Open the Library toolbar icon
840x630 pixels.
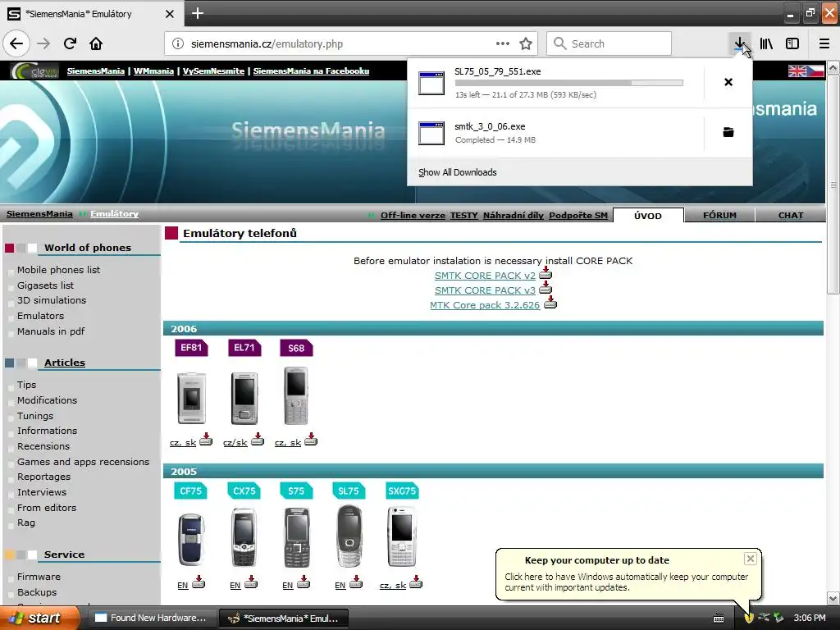point(766,44)
